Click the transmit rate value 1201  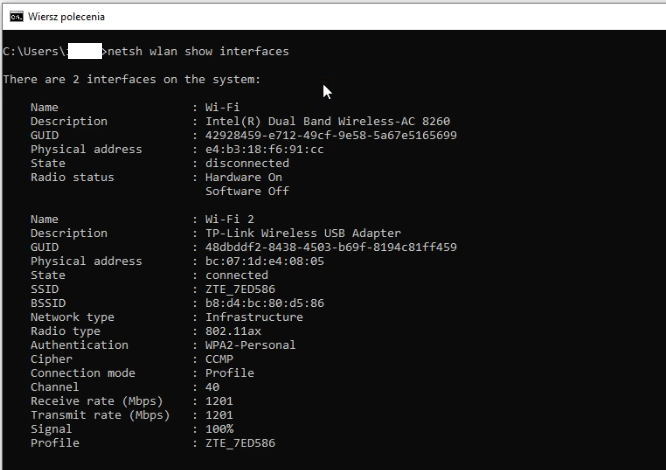[219, 415]
